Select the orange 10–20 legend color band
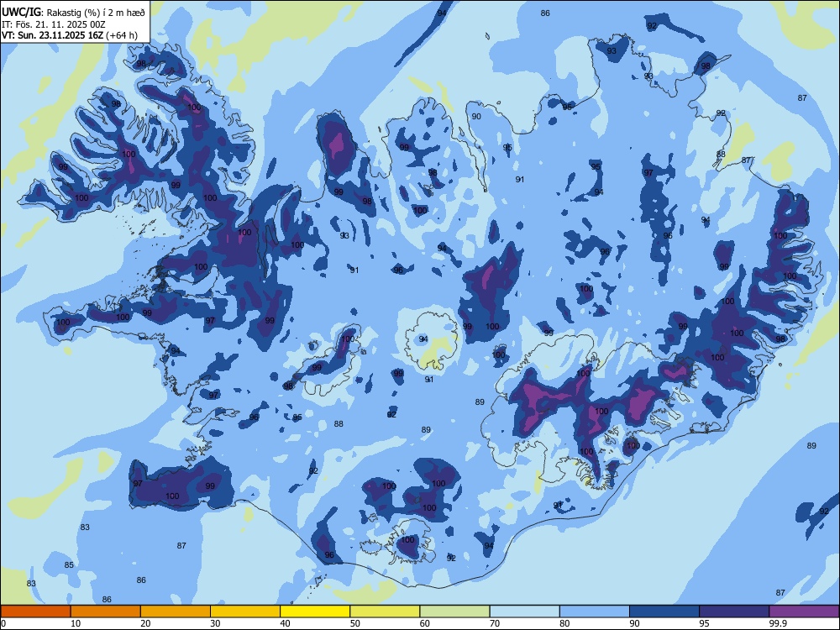 tap(106, 612)
